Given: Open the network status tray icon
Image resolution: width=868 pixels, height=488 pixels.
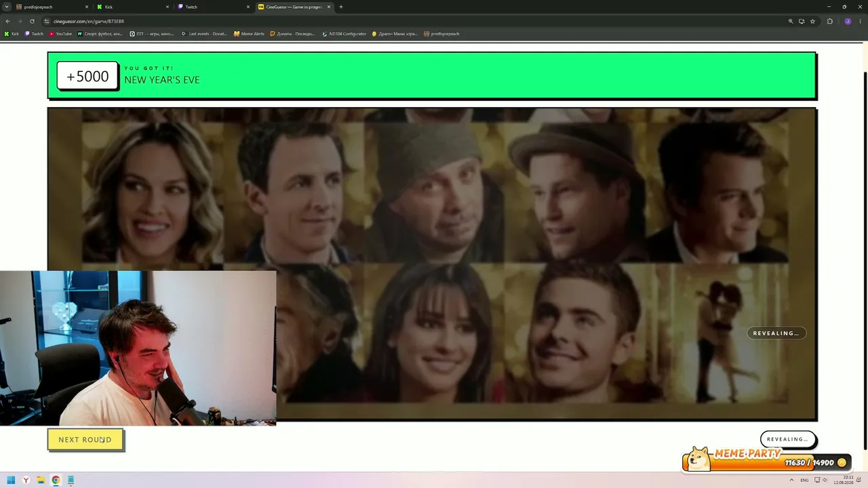Looking at the screenshot, I should click(x=816, y=481).
